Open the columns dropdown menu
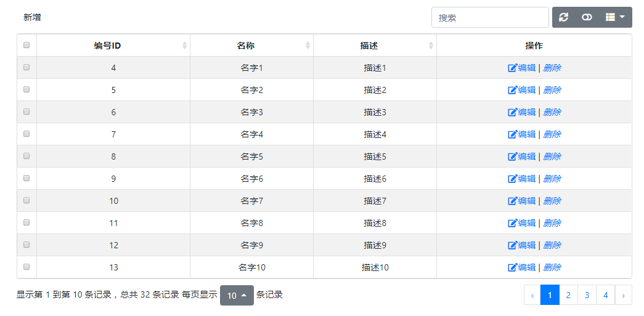The height and width of the screenshot is (316, 644). [x=615, y=17]
